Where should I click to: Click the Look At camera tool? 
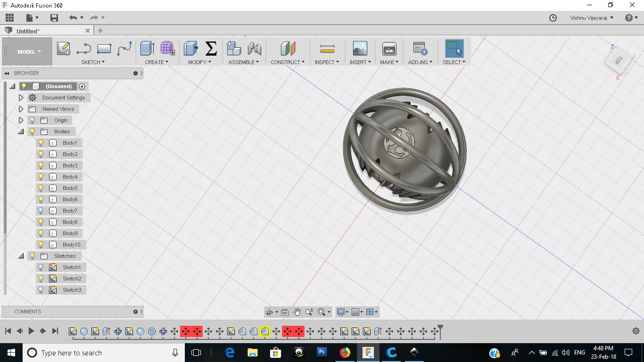click(x=285, y=312)
